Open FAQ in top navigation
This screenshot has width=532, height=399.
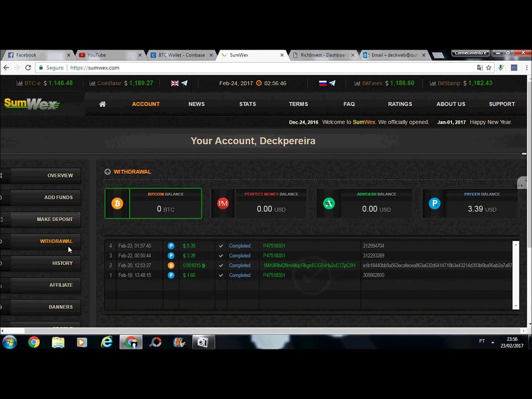point(349,104)
